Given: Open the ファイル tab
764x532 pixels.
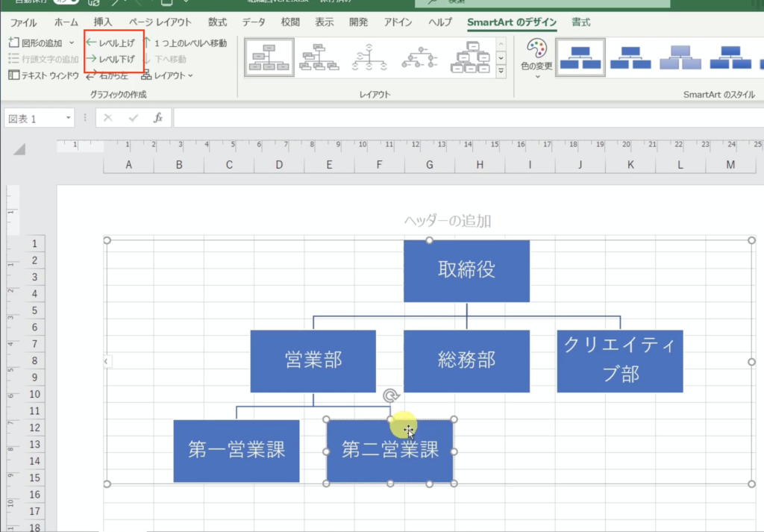Looking at the screenshot, I should tap(23, 22).
